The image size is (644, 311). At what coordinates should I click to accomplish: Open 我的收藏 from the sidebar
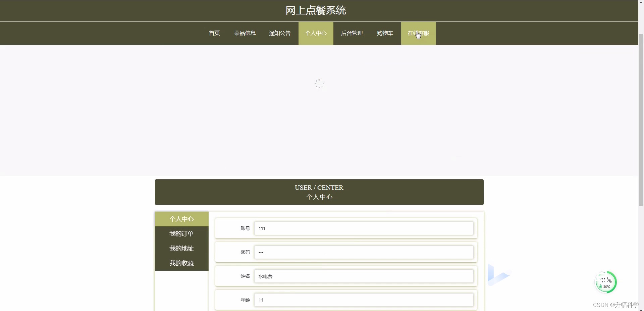[181, 263]
